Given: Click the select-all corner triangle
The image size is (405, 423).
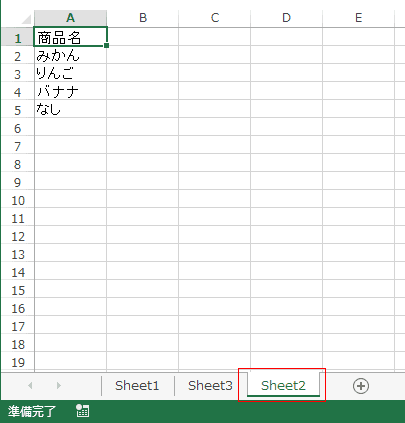Looking at the screenshot, I should coord(26,19).
